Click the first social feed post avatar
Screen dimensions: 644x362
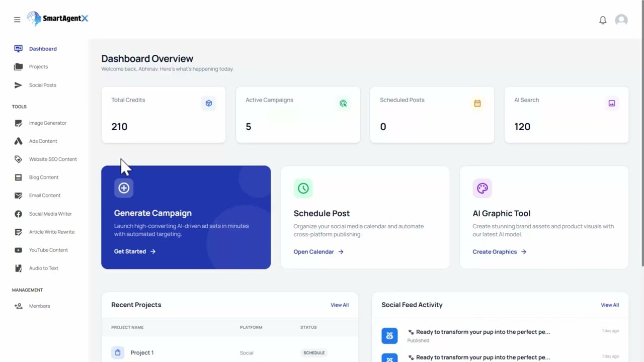pos(389,335)
